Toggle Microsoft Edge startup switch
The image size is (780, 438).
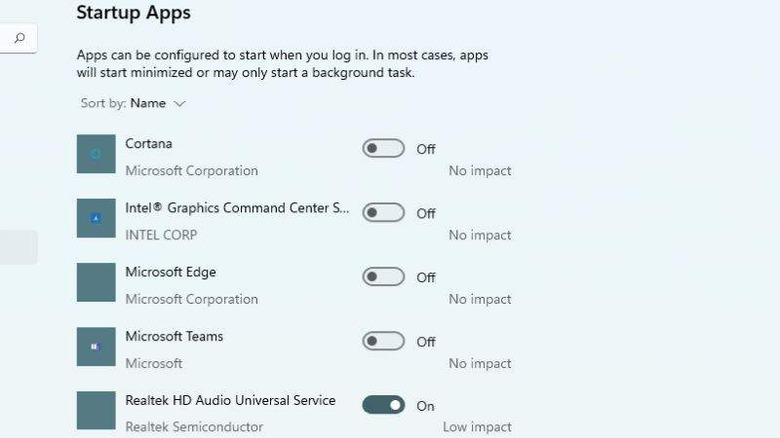click(x=383, y=277)
